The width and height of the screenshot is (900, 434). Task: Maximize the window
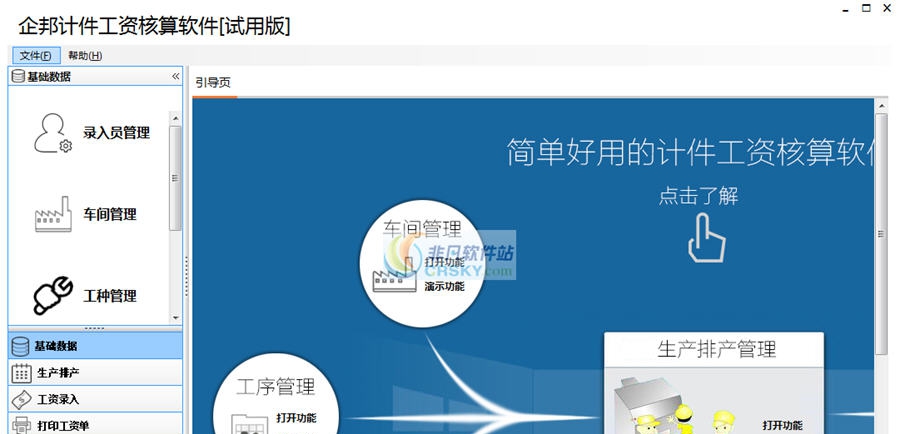866,8
